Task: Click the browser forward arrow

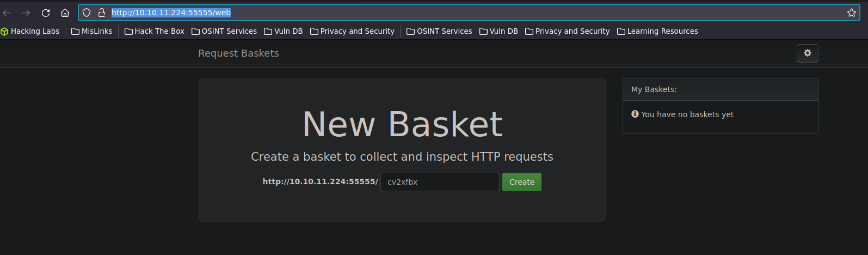Action: click(x=26, y=13)
